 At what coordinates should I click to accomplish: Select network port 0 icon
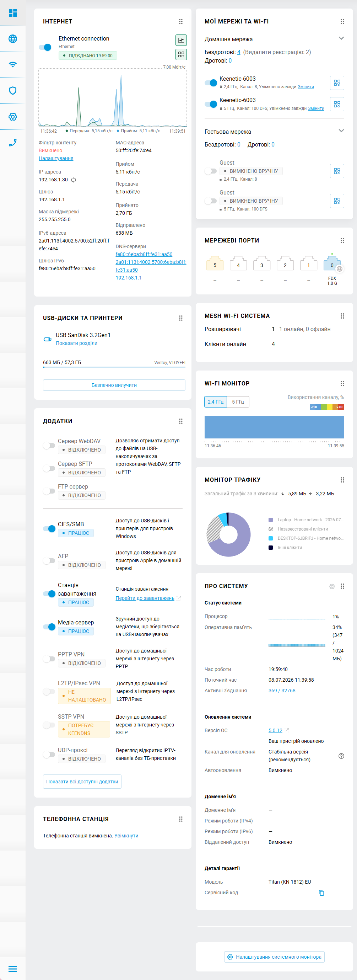point(332,263)
